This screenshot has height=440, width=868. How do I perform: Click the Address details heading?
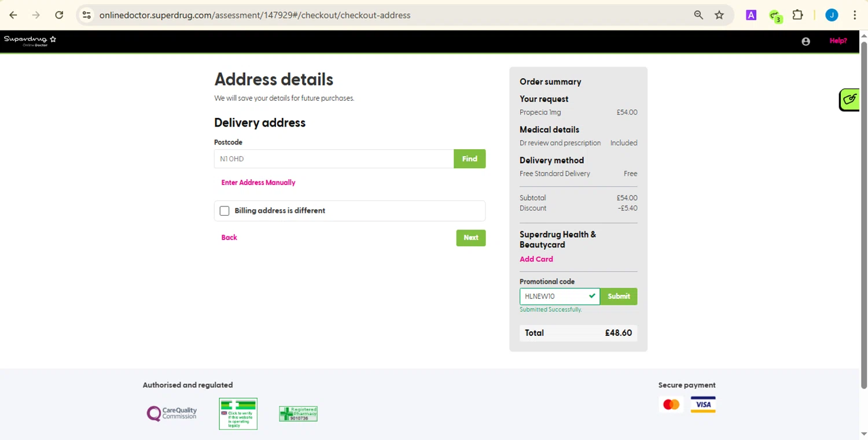pos(274,79)
